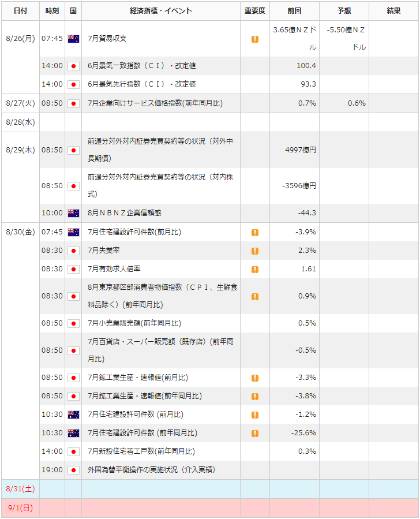Viewport: 420px width, 519px height.
Task: Select the 8/28(水) date cell
Action: coord(21,122)
